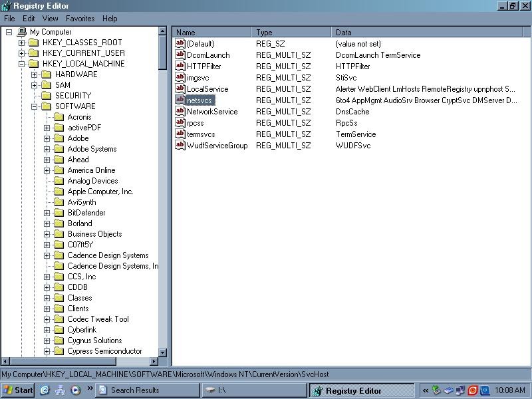Image resolution: width=532 pixels, height=399 pixels.
Task: Collapse the My Computer root node
Action: pyautogui.click(x=9, y=32)
